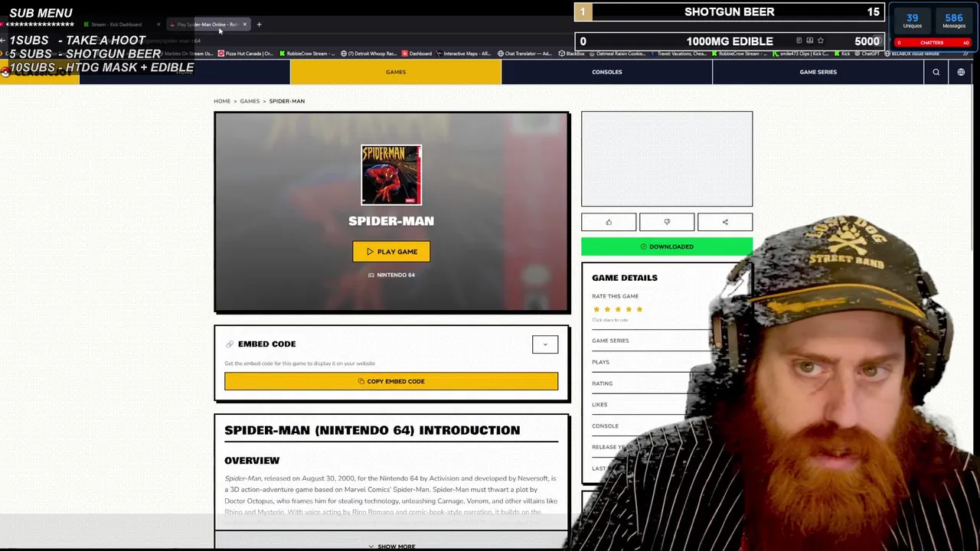Click the site search magnifier icon
The width and height of the screenshot is (980, 551).
point(936,72)
